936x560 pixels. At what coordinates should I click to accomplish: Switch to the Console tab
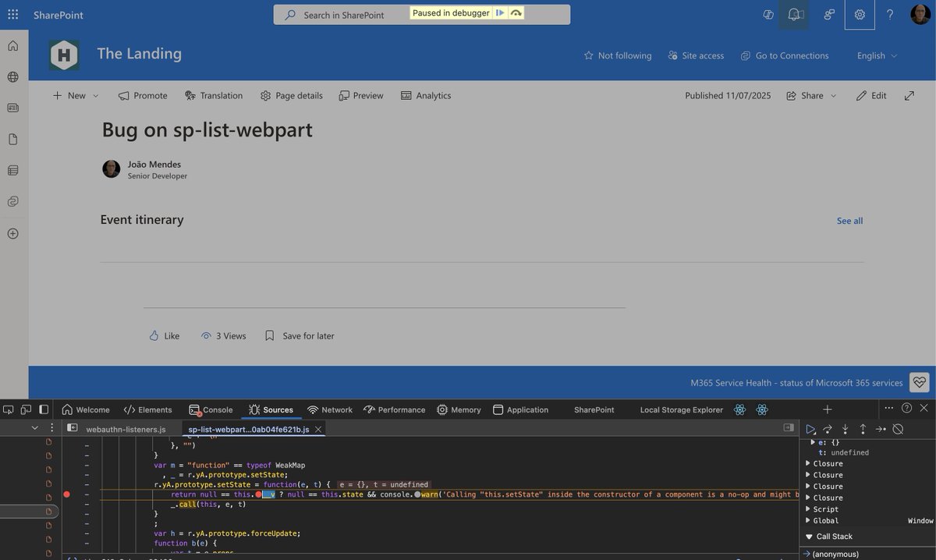[211, 409]
